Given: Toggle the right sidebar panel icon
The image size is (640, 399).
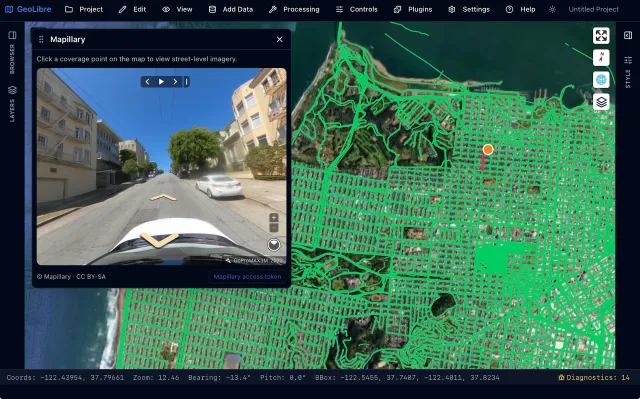Looking at the screenshot, I should 628,35.
